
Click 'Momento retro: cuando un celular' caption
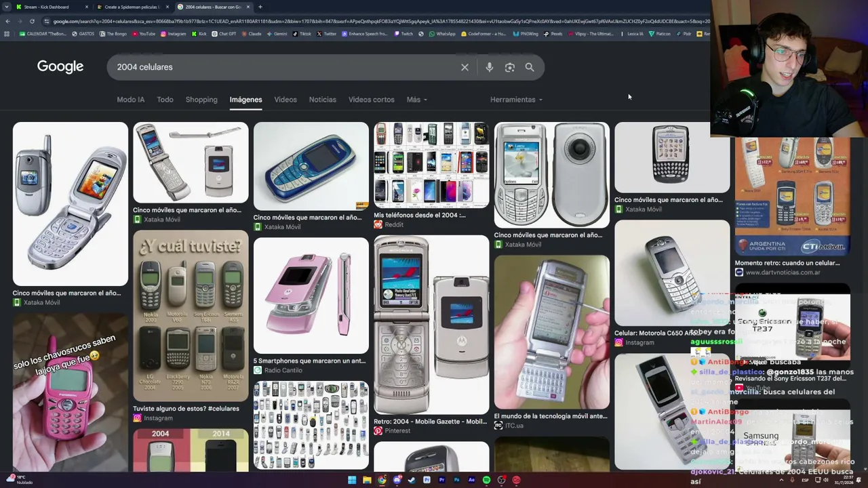point(787,263)
